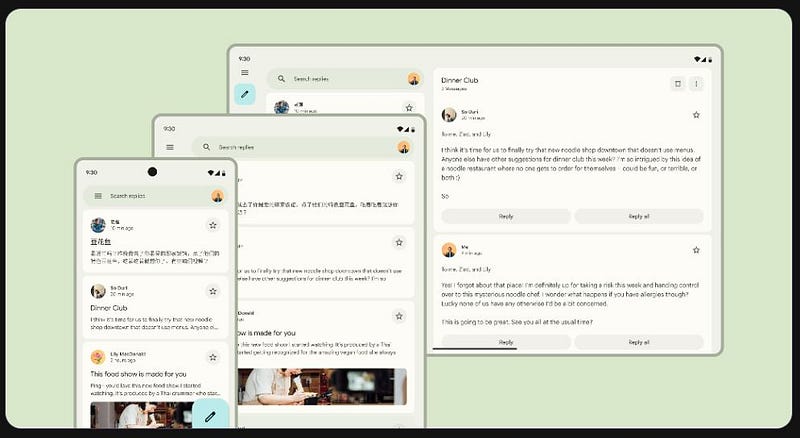800x438 pixels.
Task: Click the large tablet's Search replies field
Action: tap(345, 79)
